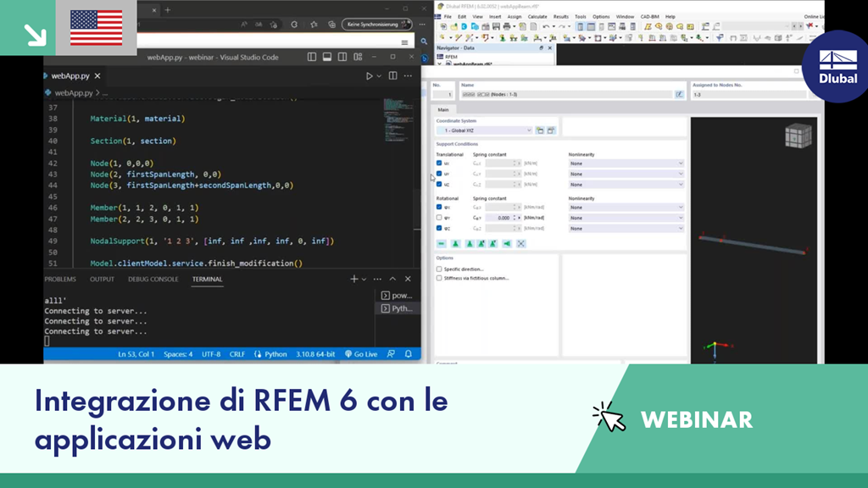Open the notifications bell in VS Code
The height and width of the screenshot is (488, 868).
tap(409, 354)
